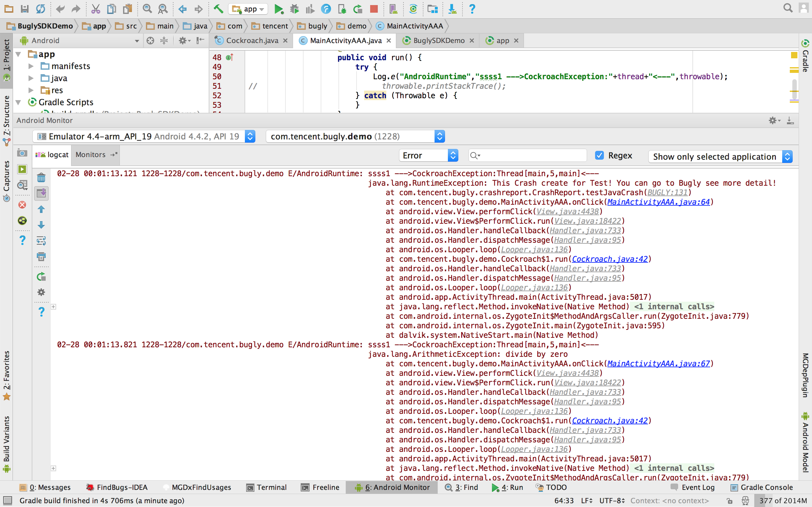Click the green Run app button

coord(278,9)
